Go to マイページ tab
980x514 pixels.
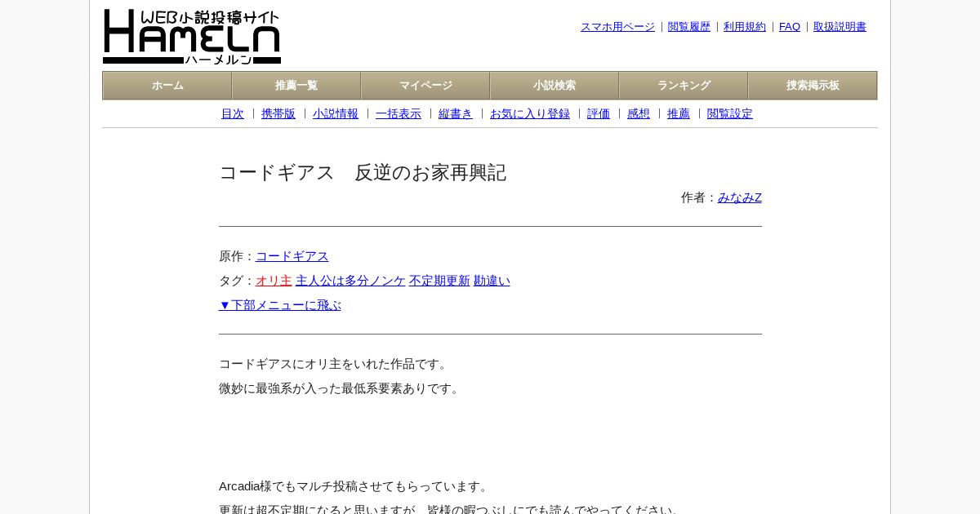coord(425,86)
